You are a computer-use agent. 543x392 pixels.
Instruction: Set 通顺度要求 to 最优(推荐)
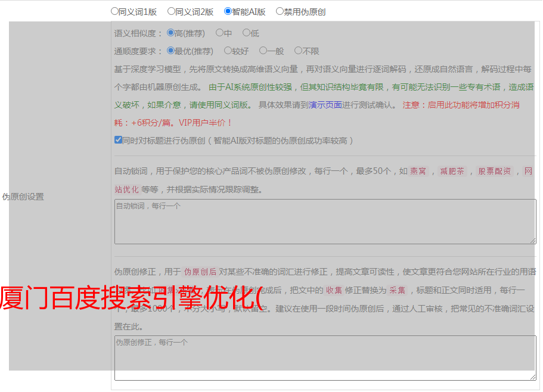point(170,51)
